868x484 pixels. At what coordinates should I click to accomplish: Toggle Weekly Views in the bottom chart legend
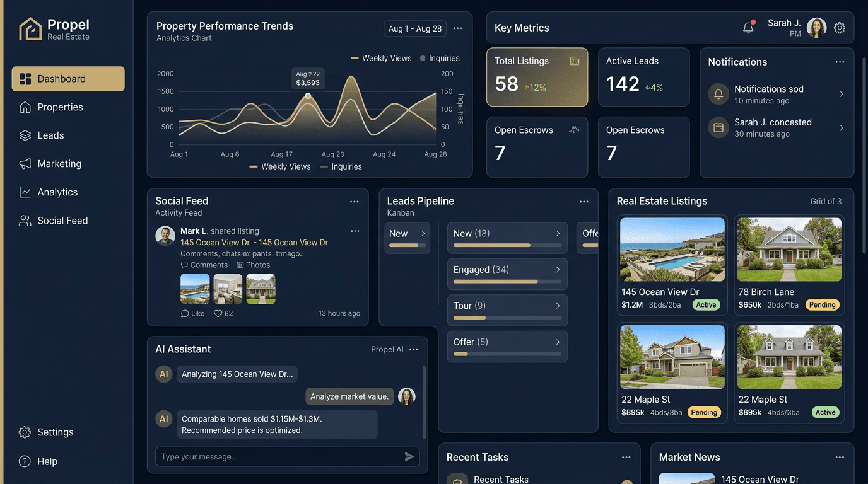click(x=280, y=167)
